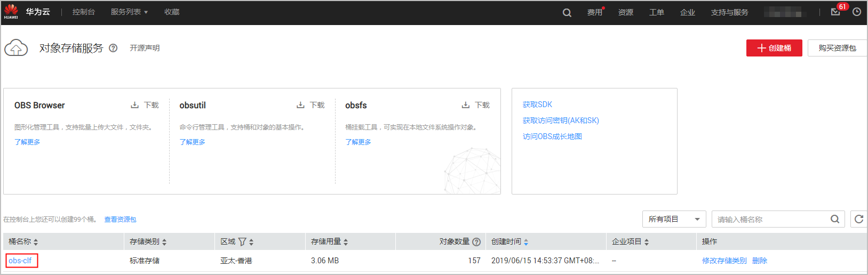Click the 获取SDK link
The width and height of the screenshot is (868, 275).
pos(537,104)
